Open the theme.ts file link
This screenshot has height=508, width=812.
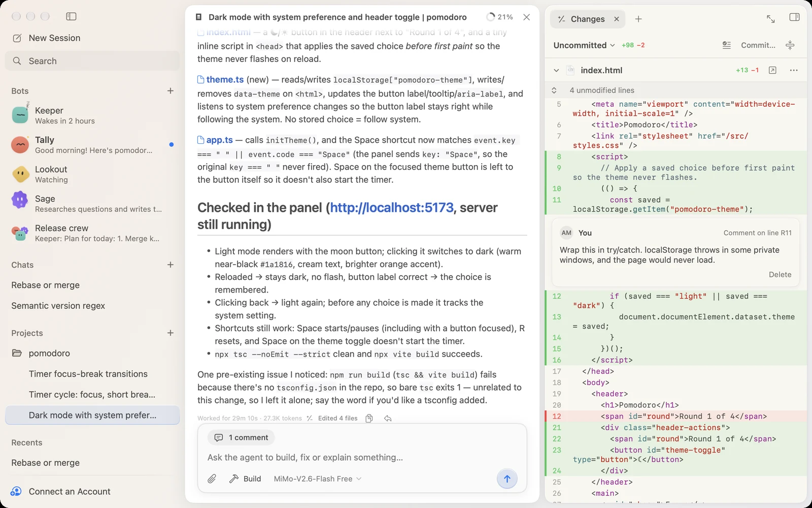click(221, 80)
